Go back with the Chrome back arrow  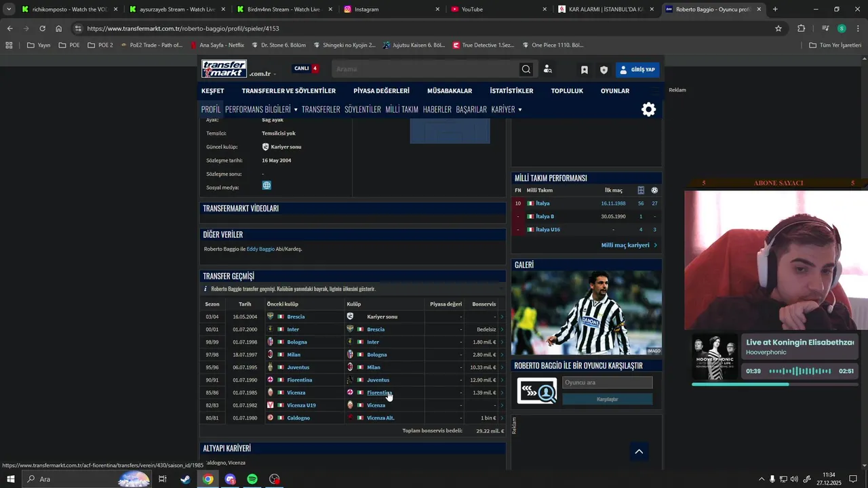[x=9, y=28]
